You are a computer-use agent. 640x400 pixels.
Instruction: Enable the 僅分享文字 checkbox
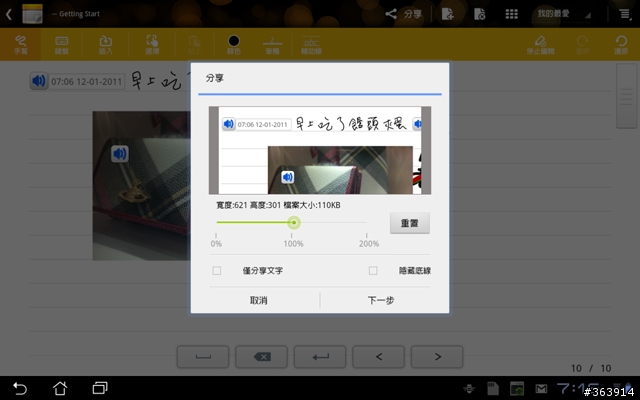point(217,271)
